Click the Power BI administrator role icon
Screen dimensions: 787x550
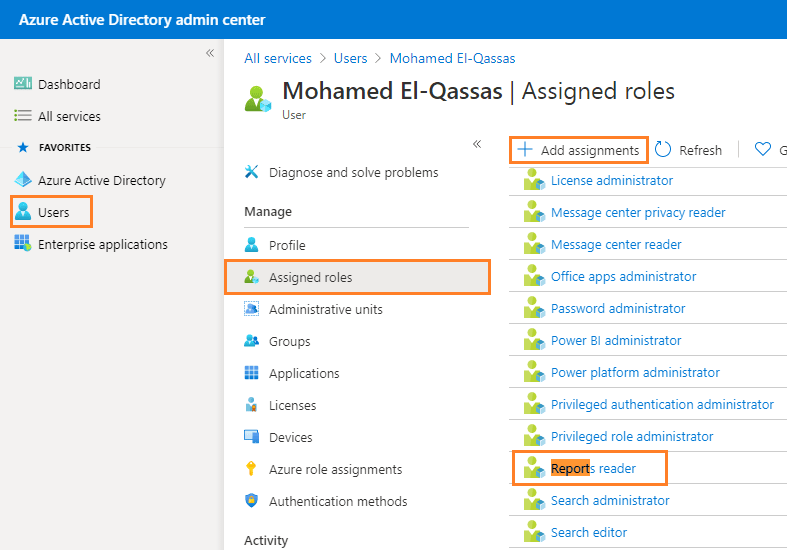[534, 340]
